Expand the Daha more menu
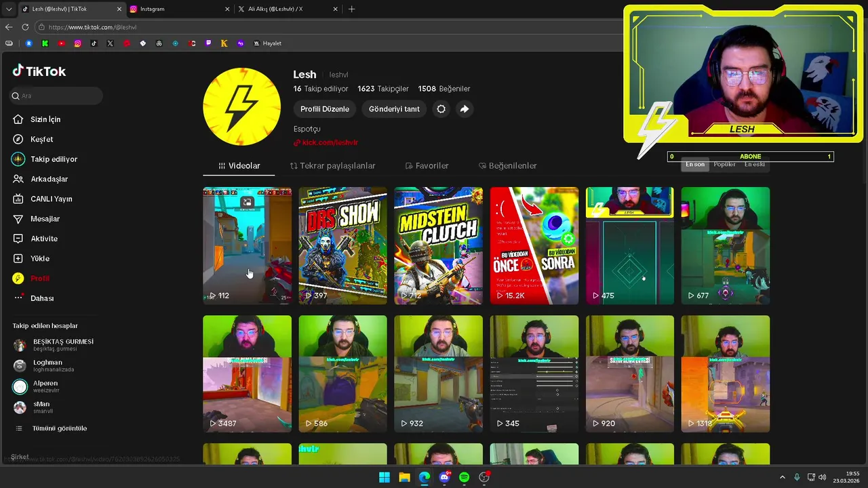 point(33,298)
